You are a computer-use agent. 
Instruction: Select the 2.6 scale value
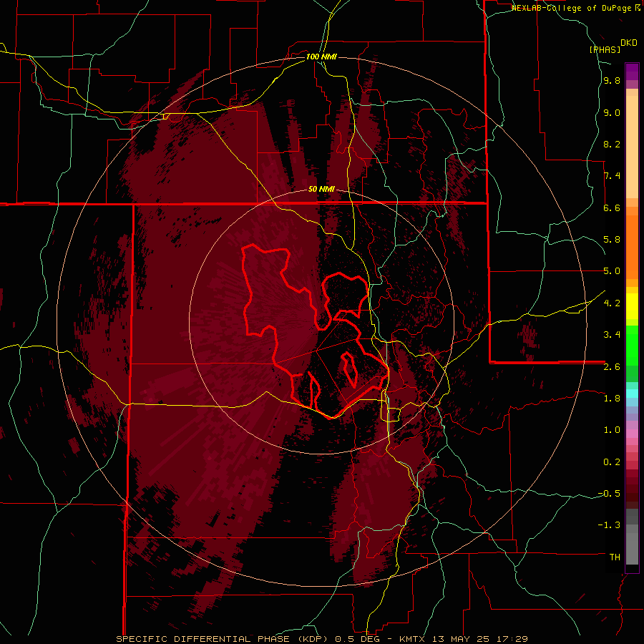coord(612,367)
